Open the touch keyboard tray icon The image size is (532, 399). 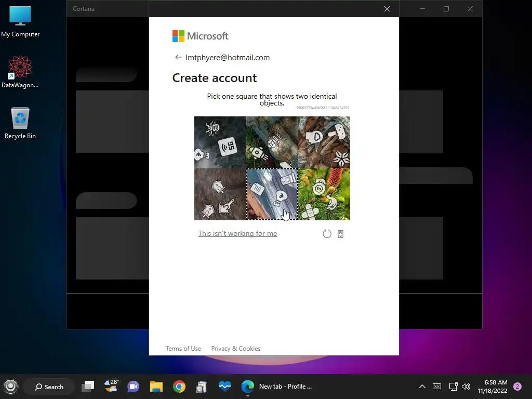437,387
